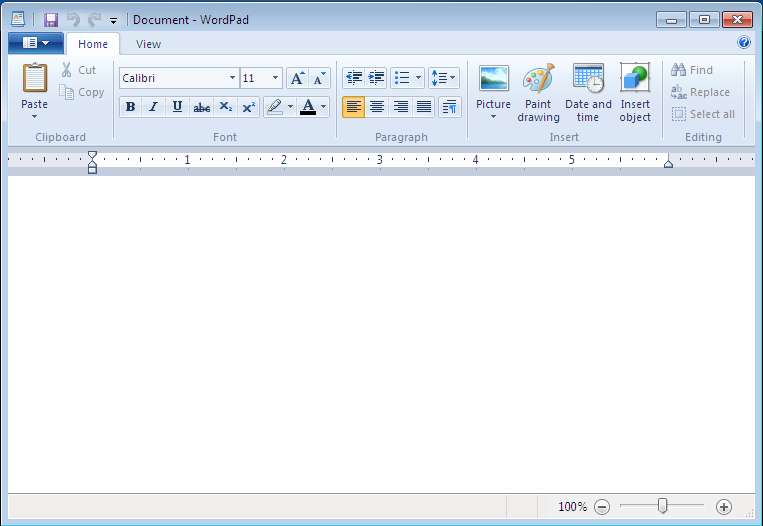Toggle Bold formatting
The image size is (763, 526).
130,107
